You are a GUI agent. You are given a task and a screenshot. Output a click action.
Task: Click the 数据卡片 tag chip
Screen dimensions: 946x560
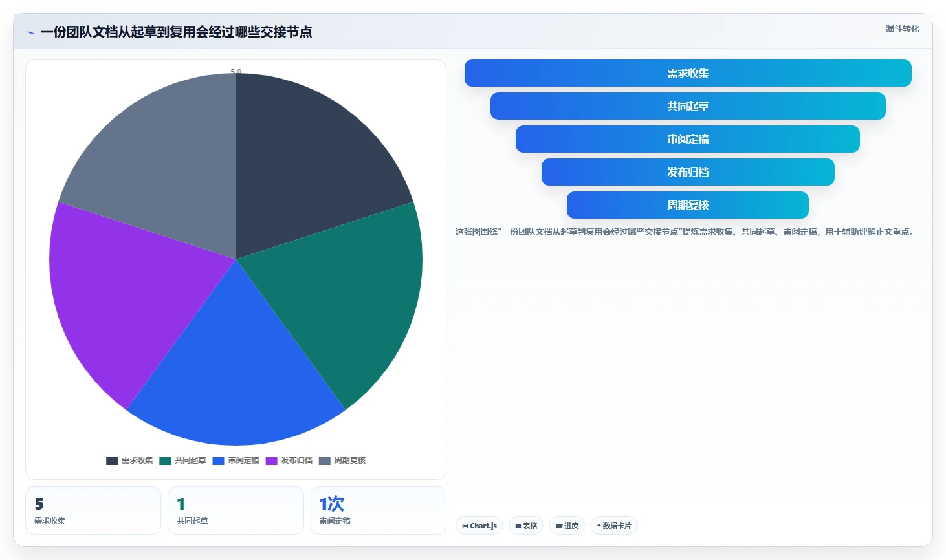[614, 526]
